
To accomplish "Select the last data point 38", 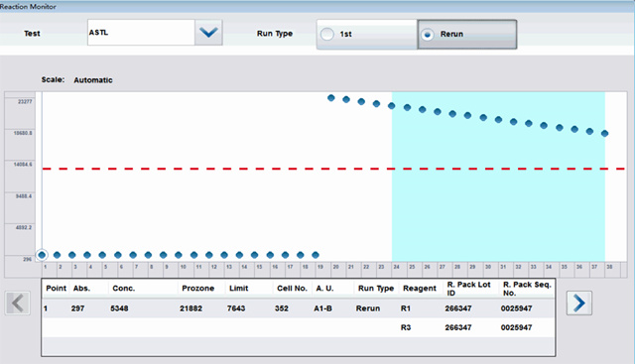I will (x=604, y=133).
